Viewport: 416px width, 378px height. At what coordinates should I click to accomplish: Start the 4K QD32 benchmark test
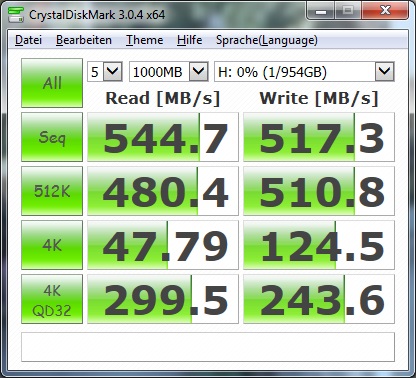[52, 299]
